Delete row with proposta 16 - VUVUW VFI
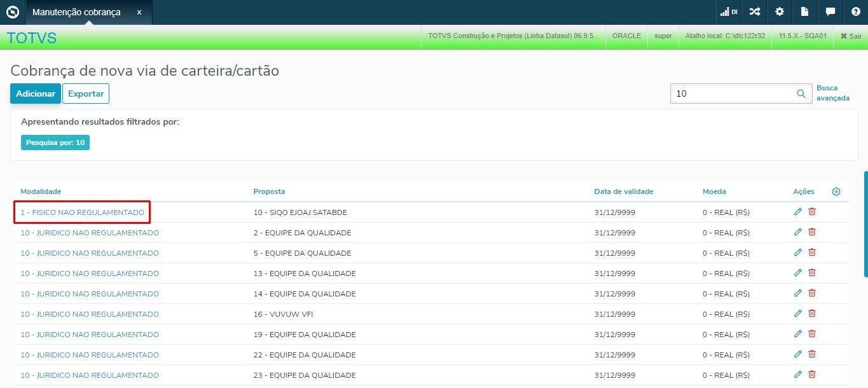This screenshot has width=868, height=388. click(812, 314)
